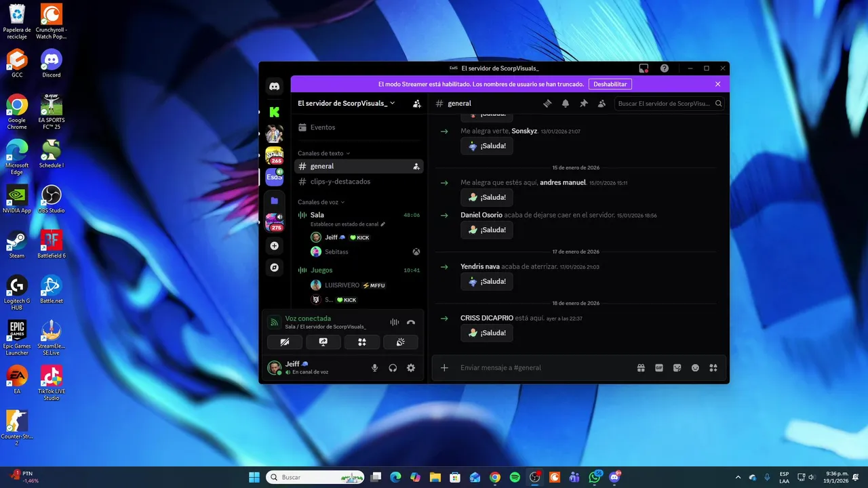Select the clips-y-destacados channel
Viewport: 868px width, 488px height.
[359, 182]
